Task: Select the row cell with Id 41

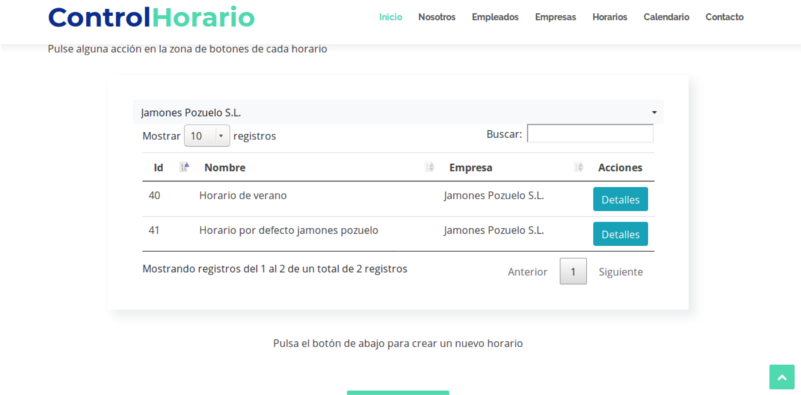Action: 154,230
